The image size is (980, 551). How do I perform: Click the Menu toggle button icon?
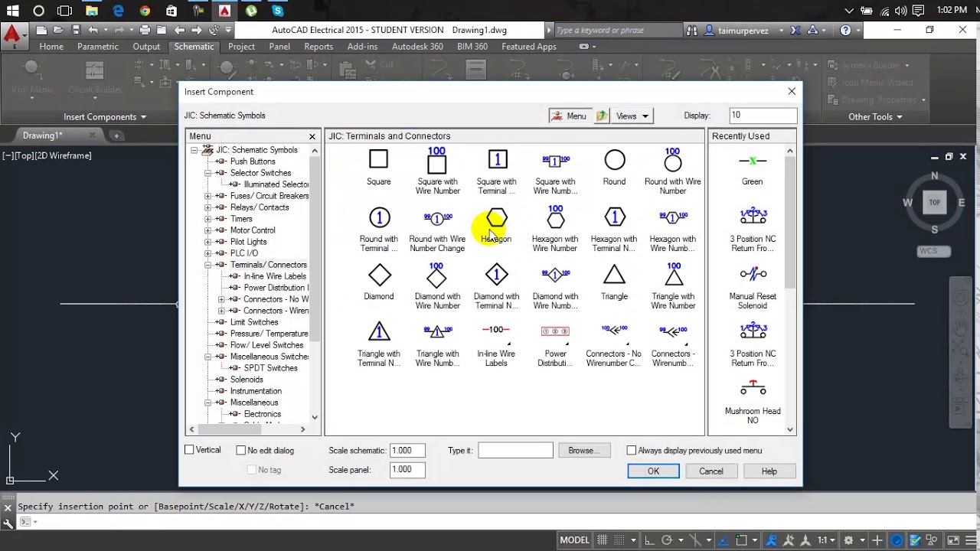click(x=568, y=116)
